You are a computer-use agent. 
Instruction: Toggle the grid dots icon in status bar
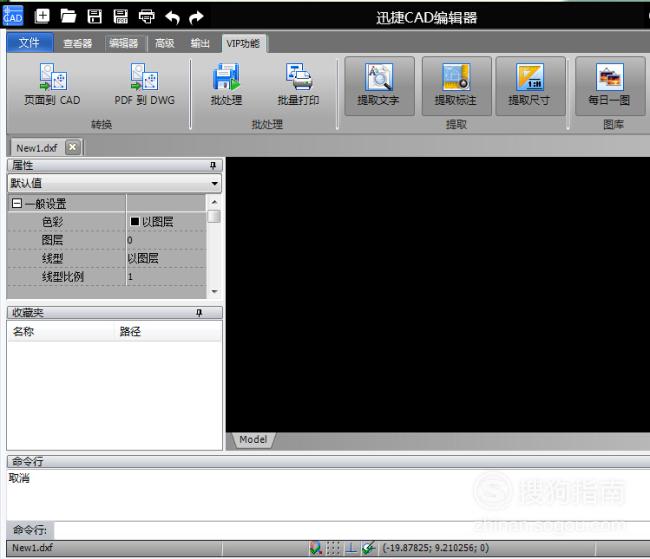coord(333,548)
